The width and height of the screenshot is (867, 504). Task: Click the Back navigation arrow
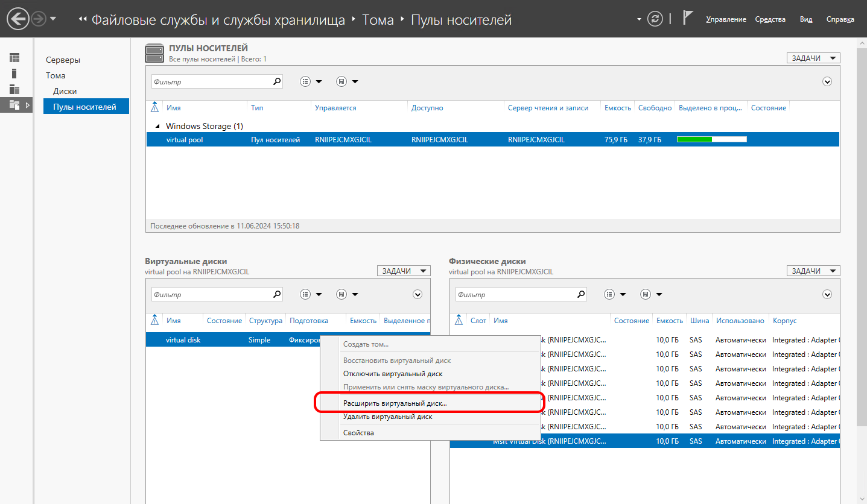click(x=19, y=19)
